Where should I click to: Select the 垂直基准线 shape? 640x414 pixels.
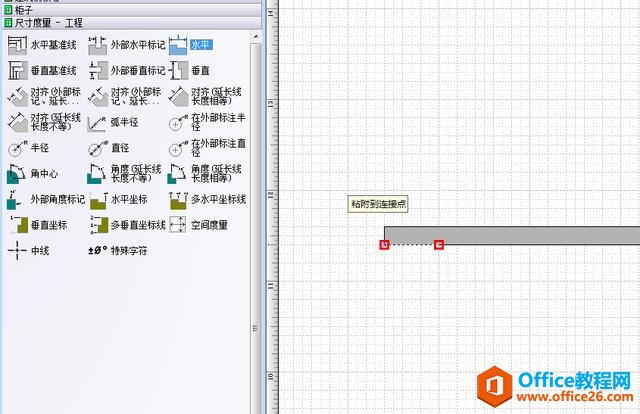click(42, 71)
